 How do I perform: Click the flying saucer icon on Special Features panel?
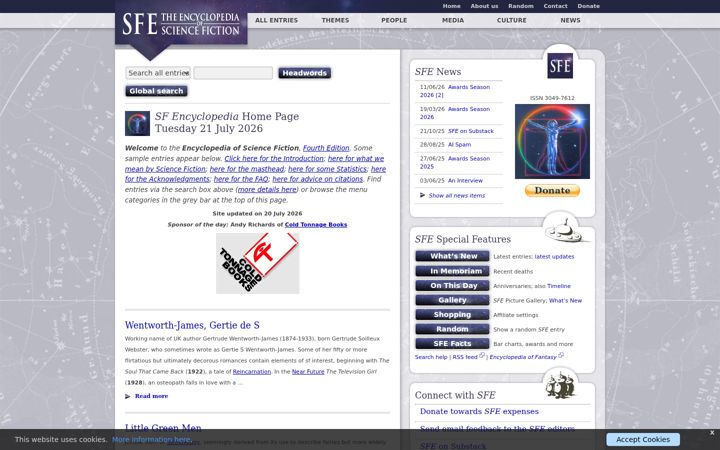[x=565, y=230]
